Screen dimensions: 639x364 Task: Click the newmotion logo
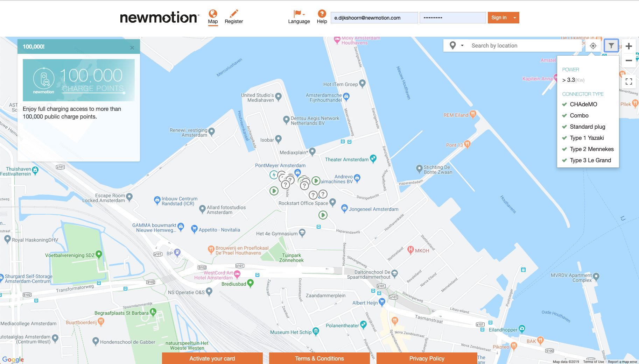(x=160, y=17)
